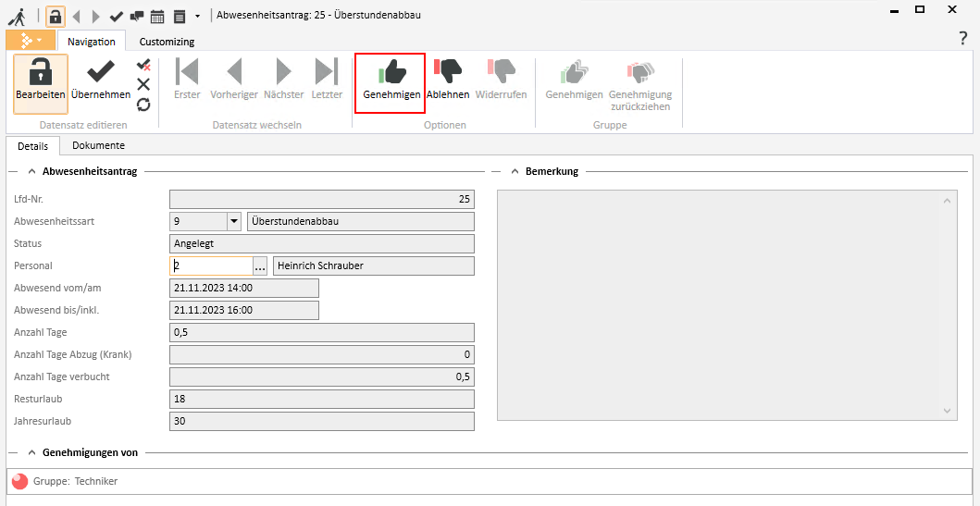Collapse the Abwesenheitsantrag section
The height and width of the screenshot is (506, 980).
[31, 171]
